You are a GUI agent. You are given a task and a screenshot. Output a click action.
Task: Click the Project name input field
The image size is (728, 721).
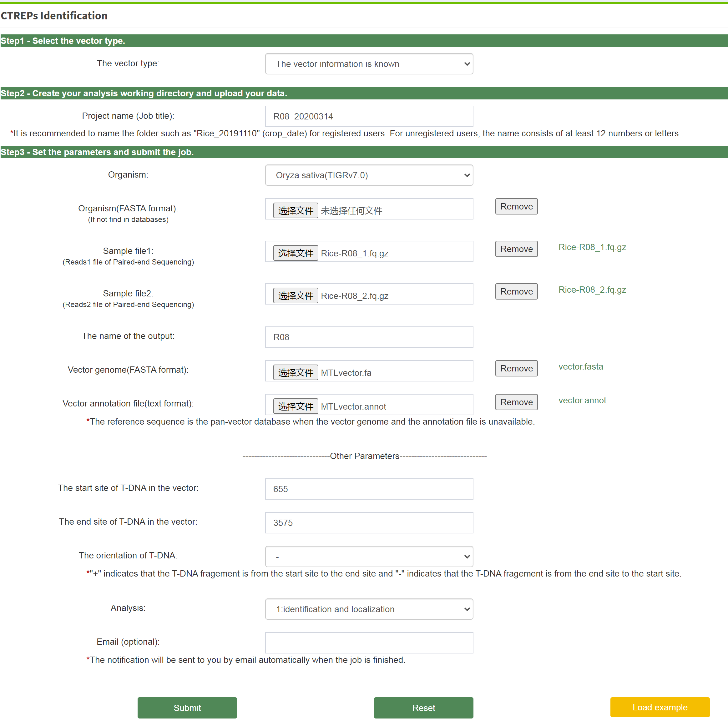pos(369,116)
